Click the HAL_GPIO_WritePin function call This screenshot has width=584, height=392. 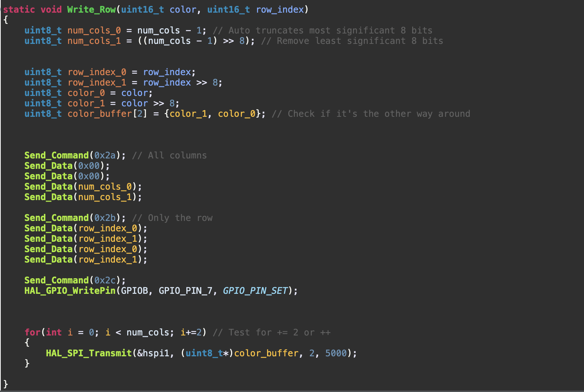70,291
